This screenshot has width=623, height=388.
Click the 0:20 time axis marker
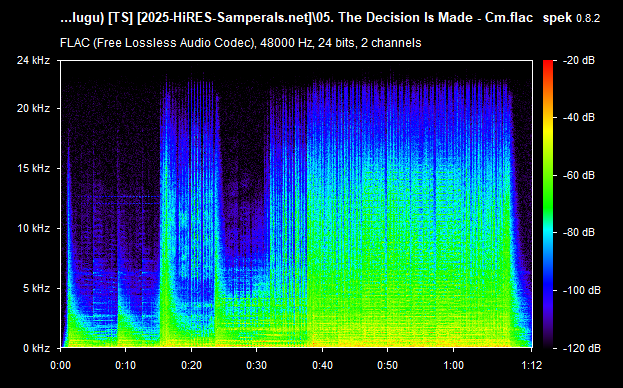tap(192, 365)
